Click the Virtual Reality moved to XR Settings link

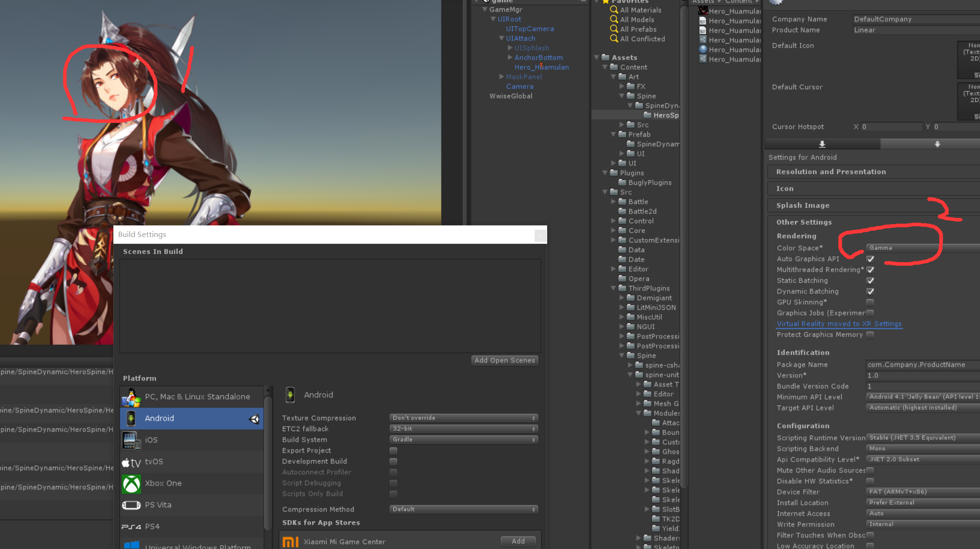coord(839,324)
